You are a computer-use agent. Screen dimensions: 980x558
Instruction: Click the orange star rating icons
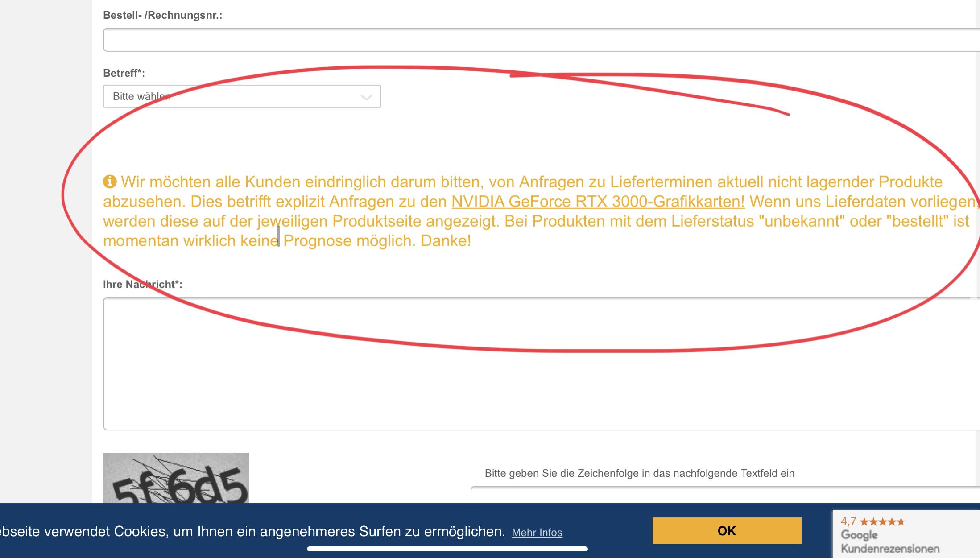882,521
